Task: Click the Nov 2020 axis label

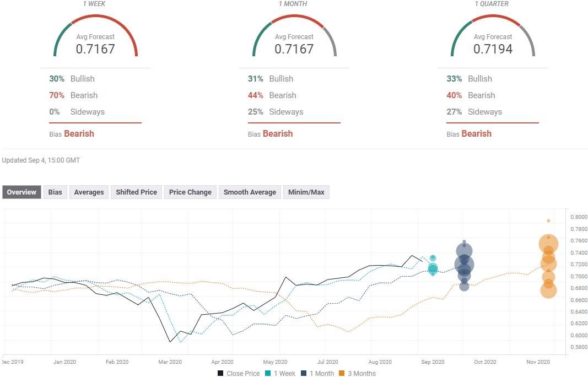Action: [538, 362]
